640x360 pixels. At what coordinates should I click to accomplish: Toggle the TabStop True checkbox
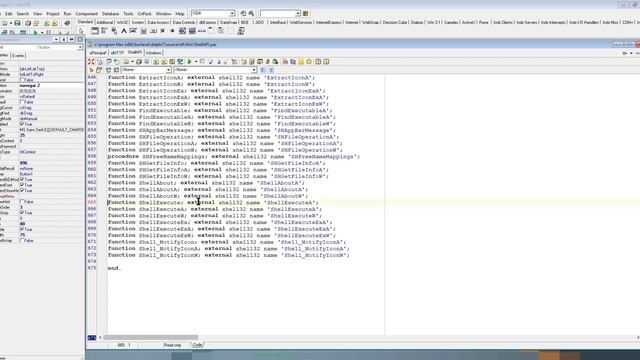coord(22,213)
